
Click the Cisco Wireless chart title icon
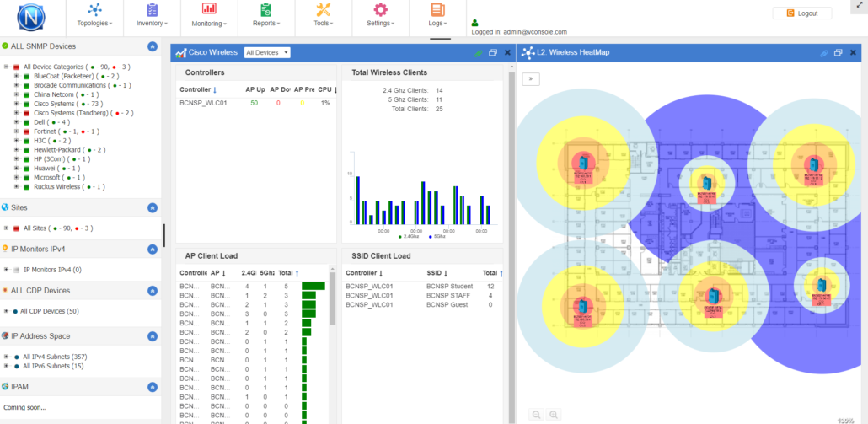click(x=180, y=52)
